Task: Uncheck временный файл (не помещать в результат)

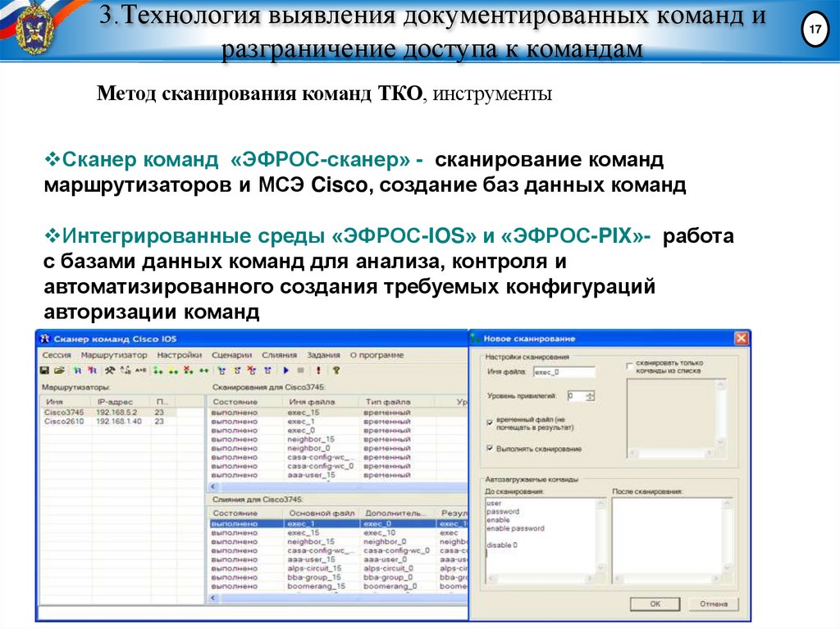Action: [489, 422]
